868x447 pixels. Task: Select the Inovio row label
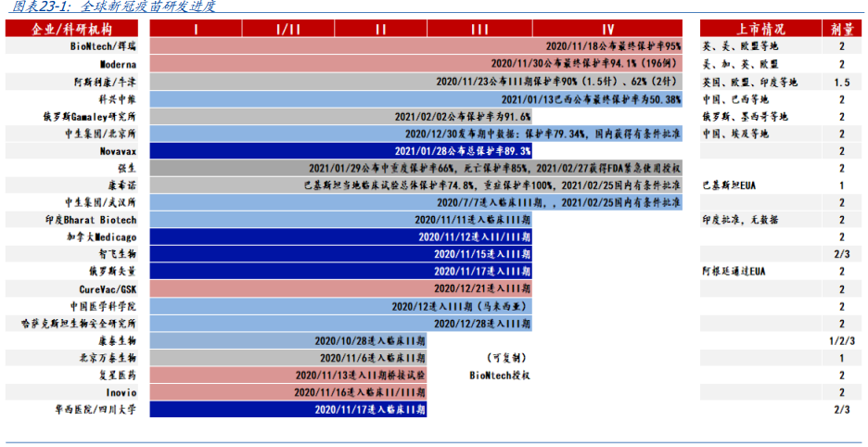click(121, 392)
